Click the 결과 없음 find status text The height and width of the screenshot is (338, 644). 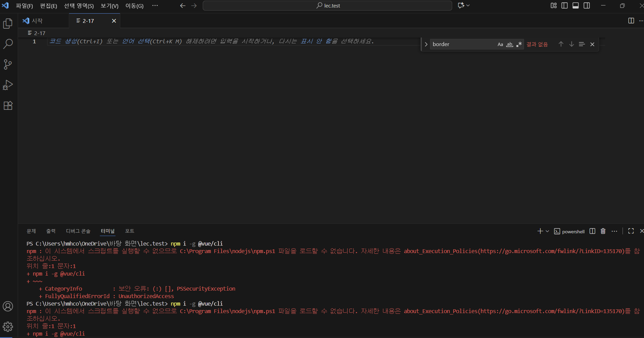(537, 44)
